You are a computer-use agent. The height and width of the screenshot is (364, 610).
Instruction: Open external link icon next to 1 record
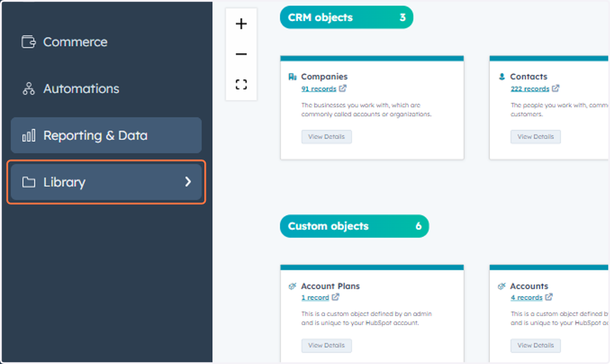pyautogui.click(x=335, y=297)
